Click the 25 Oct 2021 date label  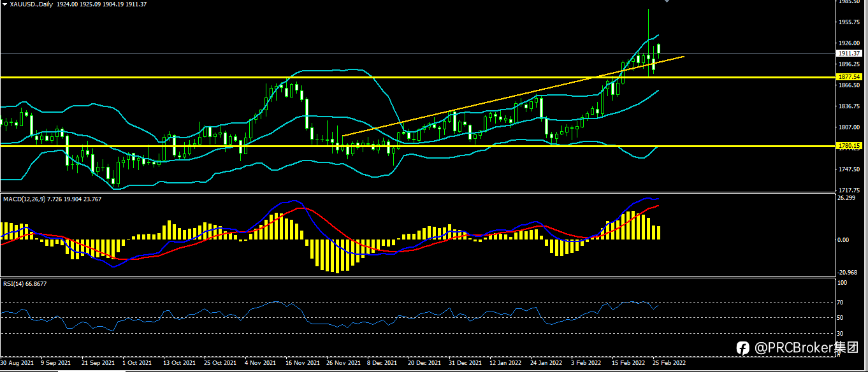point(220,363)
